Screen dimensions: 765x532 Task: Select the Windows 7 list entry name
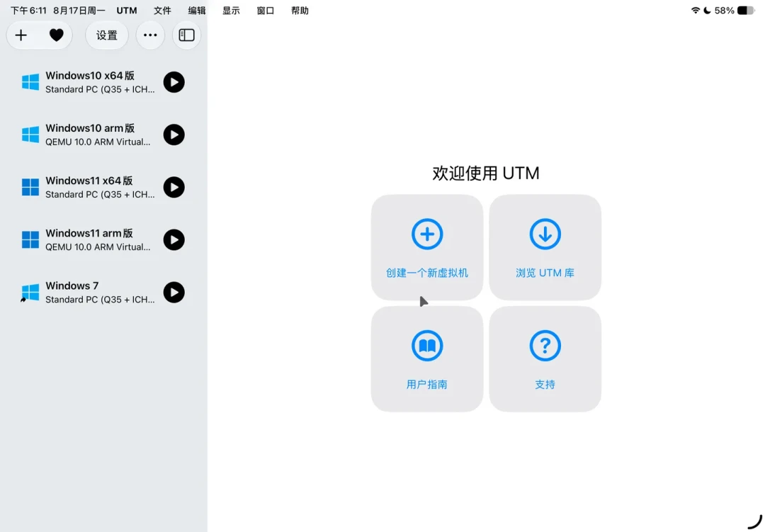(72, 285)
